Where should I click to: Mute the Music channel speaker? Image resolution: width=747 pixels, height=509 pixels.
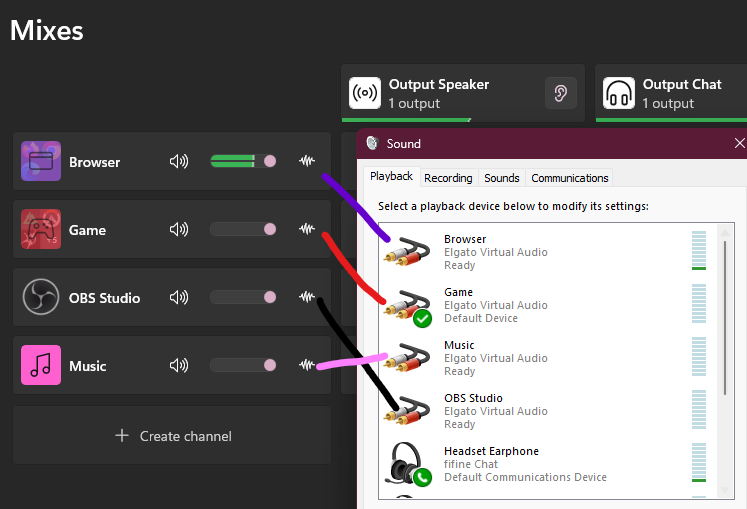[179, 365]
